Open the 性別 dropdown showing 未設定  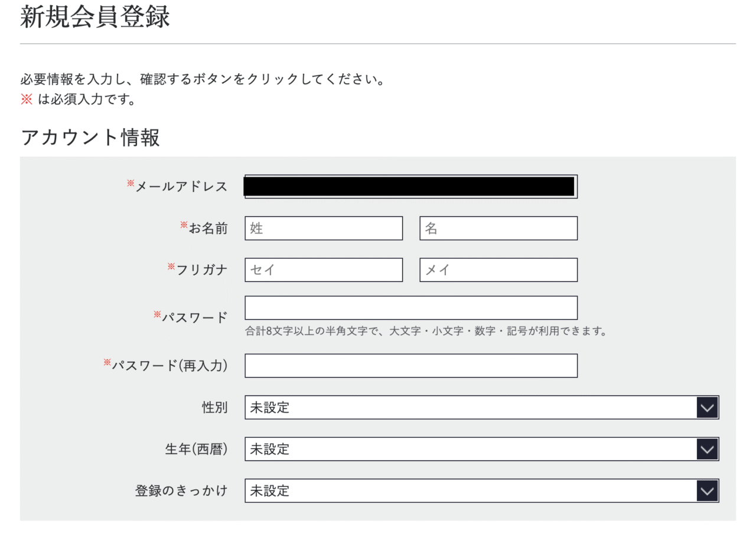point(482,408)
